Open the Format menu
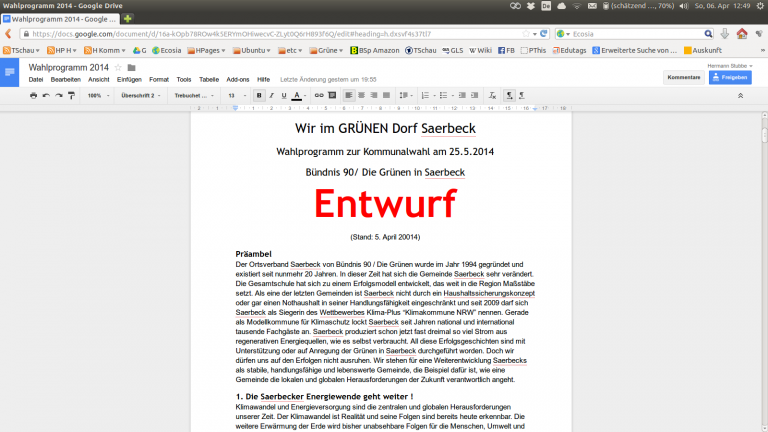 [x=159, y=79]
